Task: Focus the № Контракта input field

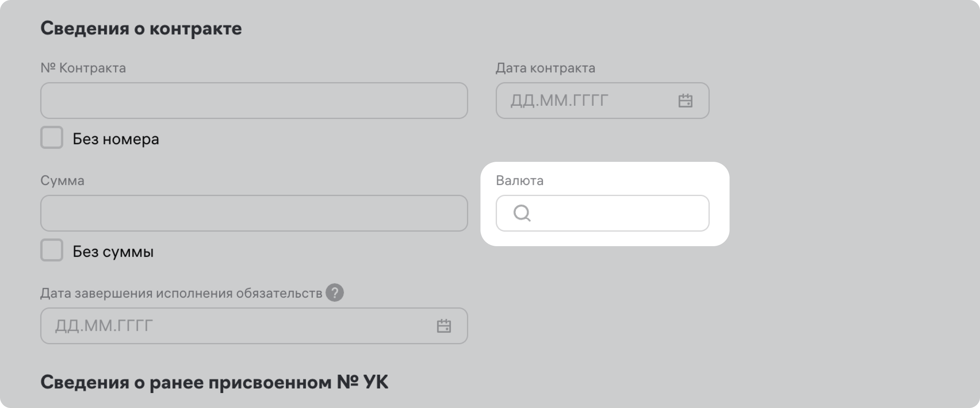Action: tap(254, 101)
